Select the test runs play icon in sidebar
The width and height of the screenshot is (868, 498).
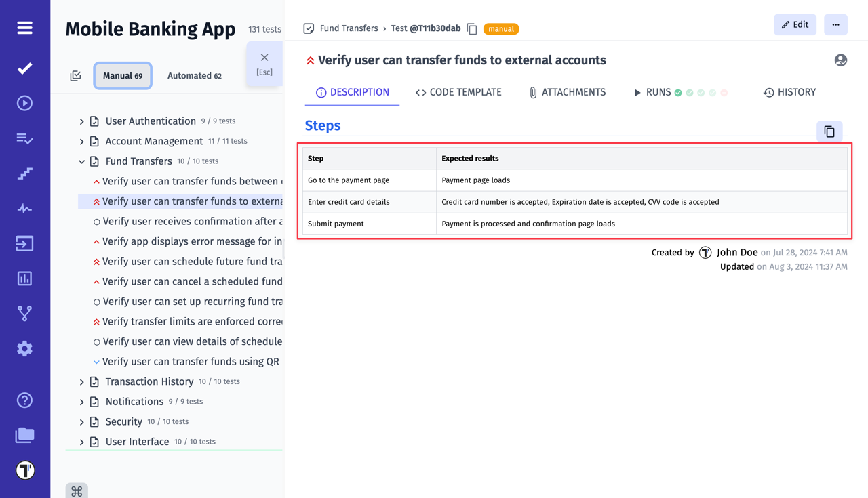click(x=24, y=103)
